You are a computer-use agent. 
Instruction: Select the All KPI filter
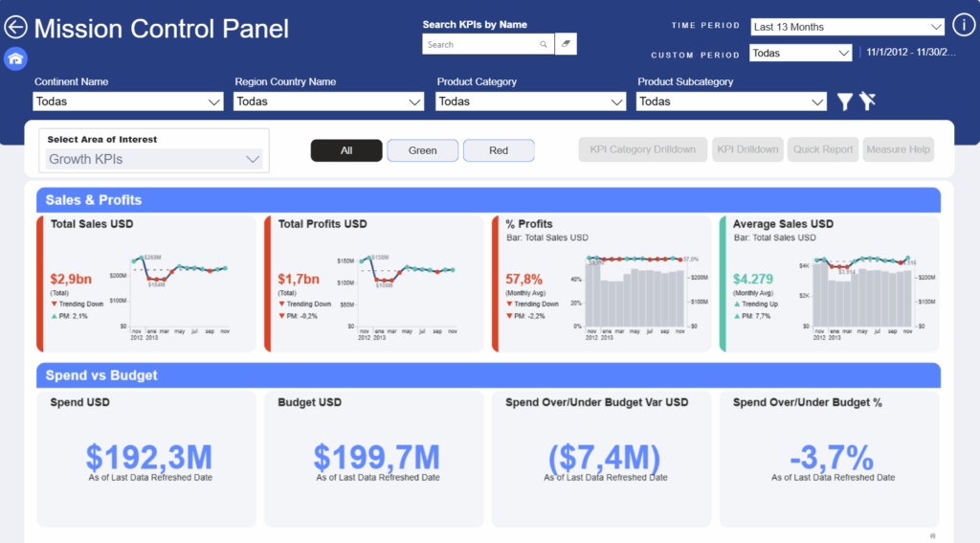[346, 150]
